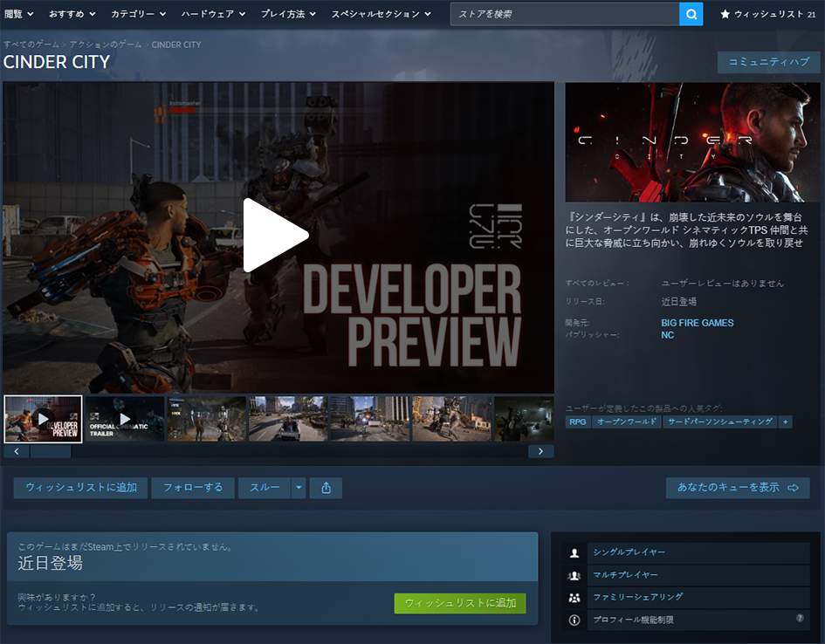
Task: Open the おすすめ dropdown menu
Action: (72, 14)
